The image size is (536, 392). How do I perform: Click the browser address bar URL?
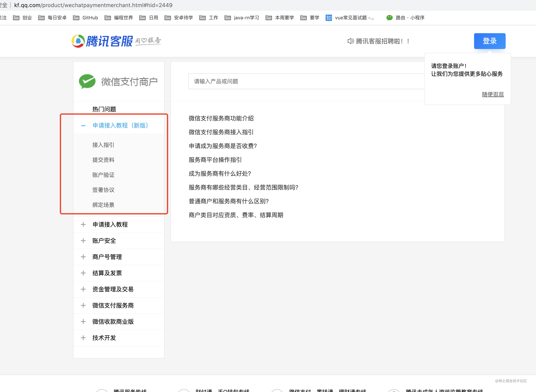click(x=93, y=5)
